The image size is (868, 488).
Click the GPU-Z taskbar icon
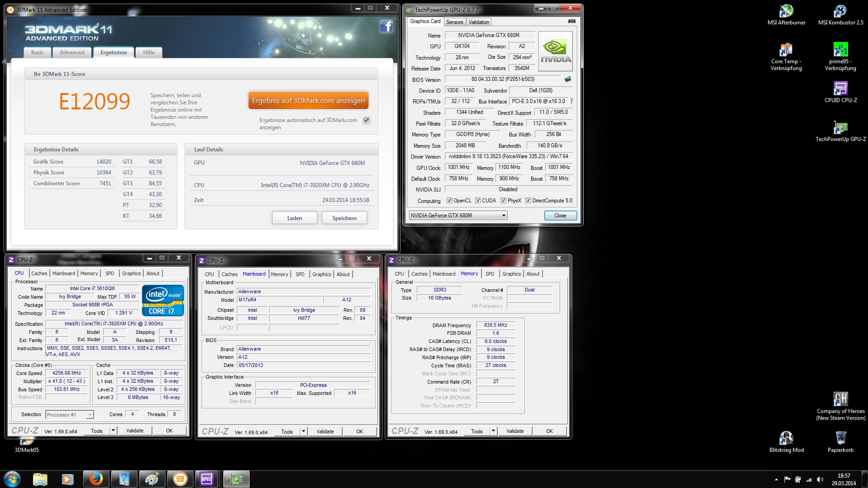point(236,479)
